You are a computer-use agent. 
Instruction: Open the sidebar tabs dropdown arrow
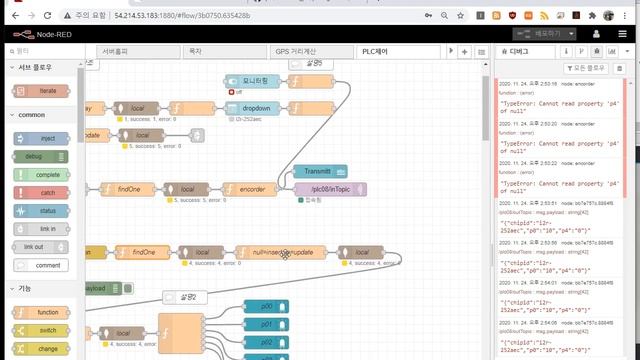[x=627, y=51]
